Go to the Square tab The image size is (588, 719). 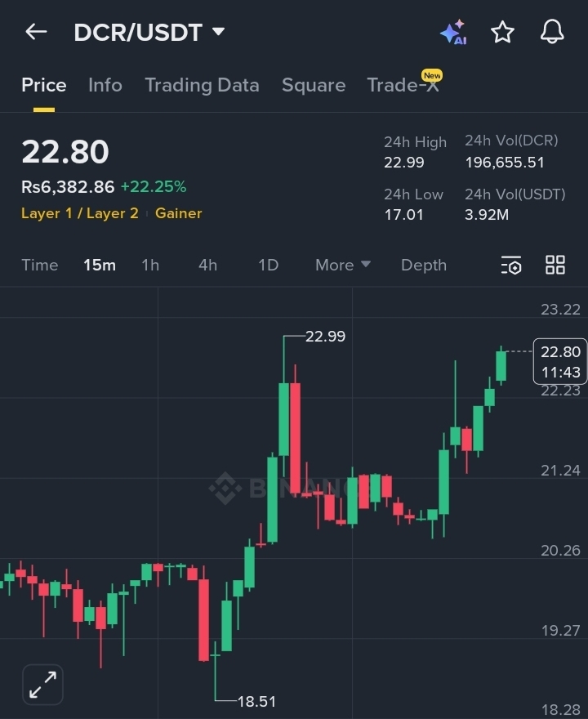314,85
